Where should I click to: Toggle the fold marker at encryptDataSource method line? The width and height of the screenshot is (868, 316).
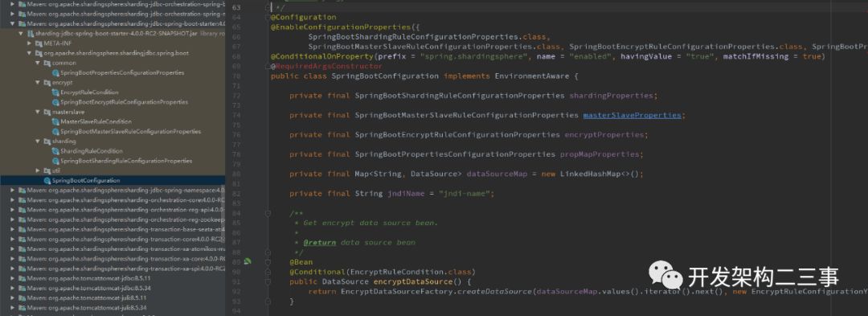(268, 281)
